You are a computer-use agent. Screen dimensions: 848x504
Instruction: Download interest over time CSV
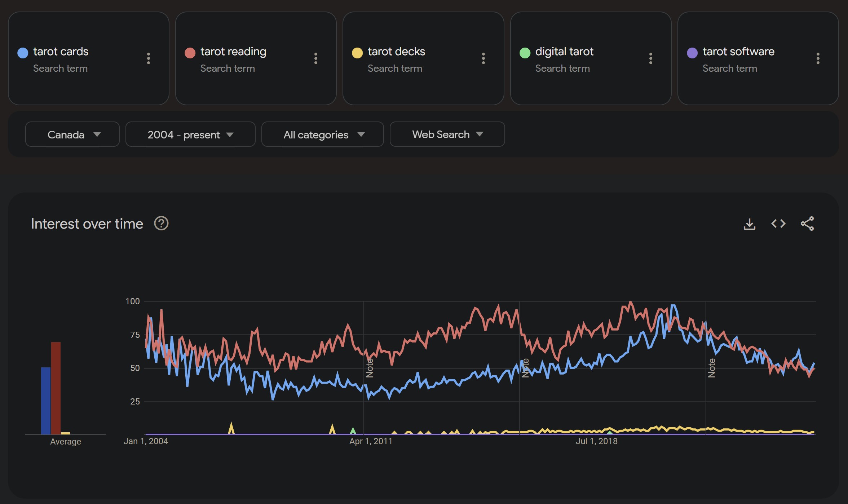(x=749, y=224)
